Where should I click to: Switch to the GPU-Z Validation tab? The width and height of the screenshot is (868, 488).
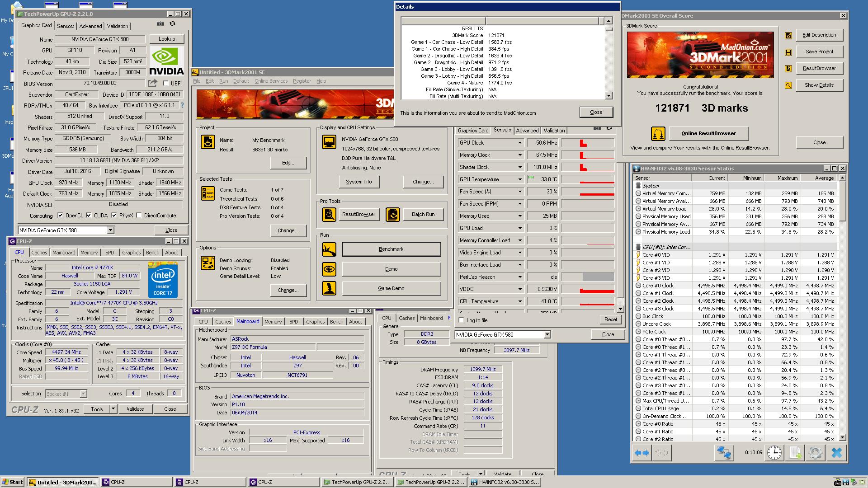tap(118, 26)
